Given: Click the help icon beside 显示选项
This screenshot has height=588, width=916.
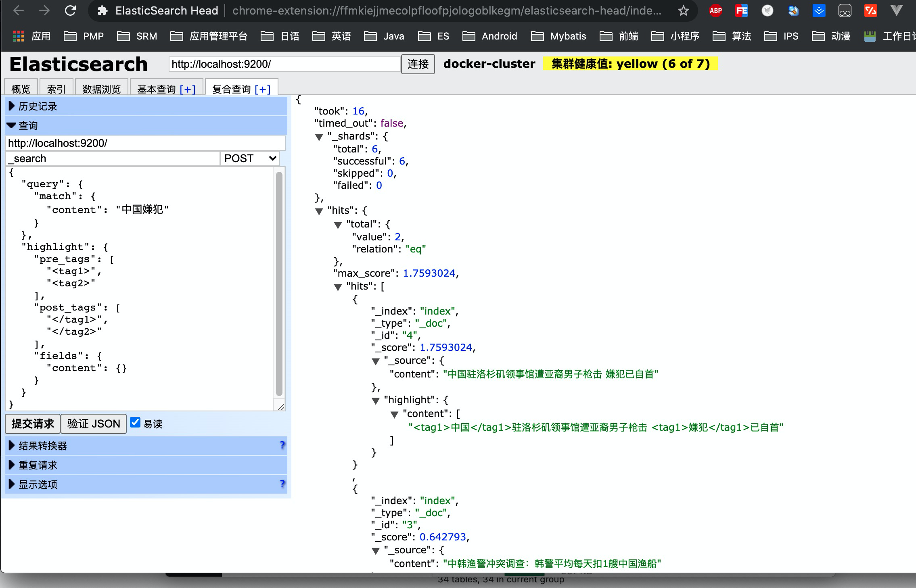Looking at the screenshot, I should (x=282, y=484).
